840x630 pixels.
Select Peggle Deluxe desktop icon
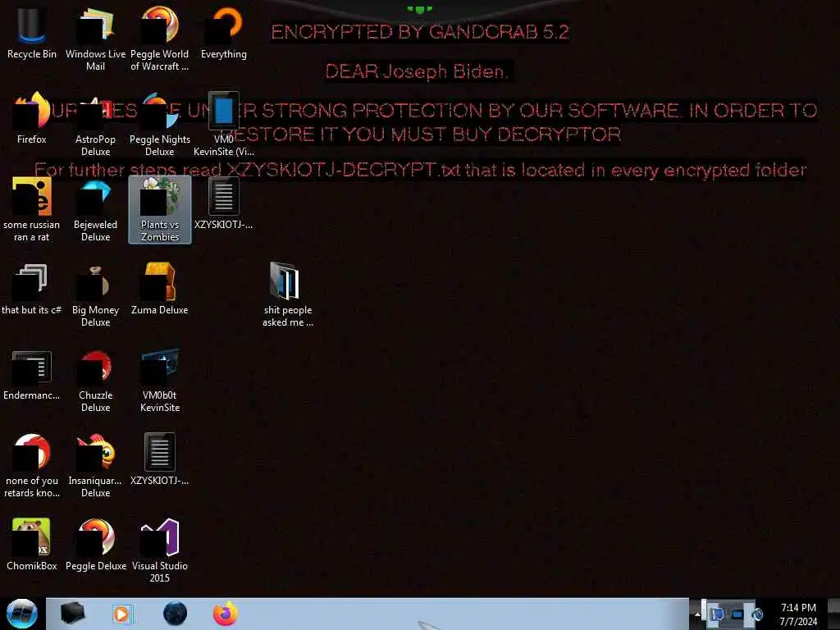[x=95, y=545]
